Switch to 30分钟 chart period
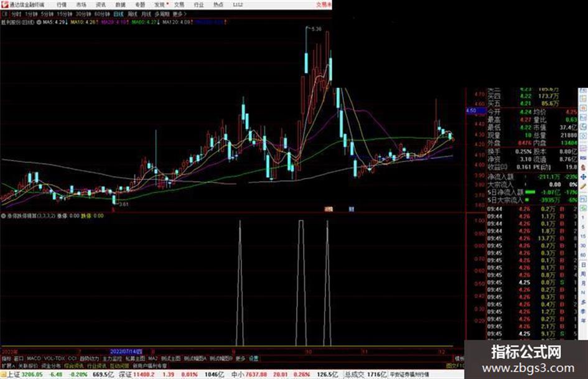The height and width of the screenshot is (379, 588). click(x=83, y=14)
